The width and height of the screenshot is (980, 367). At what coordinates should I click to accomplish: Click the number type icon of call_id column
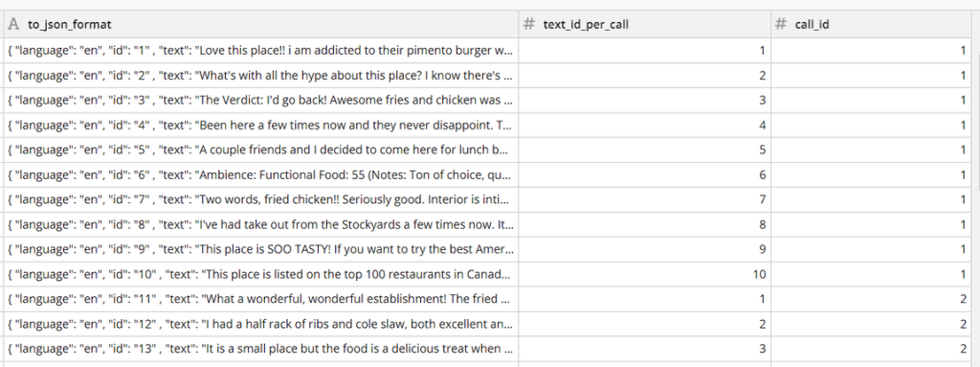tap(781, 24)
